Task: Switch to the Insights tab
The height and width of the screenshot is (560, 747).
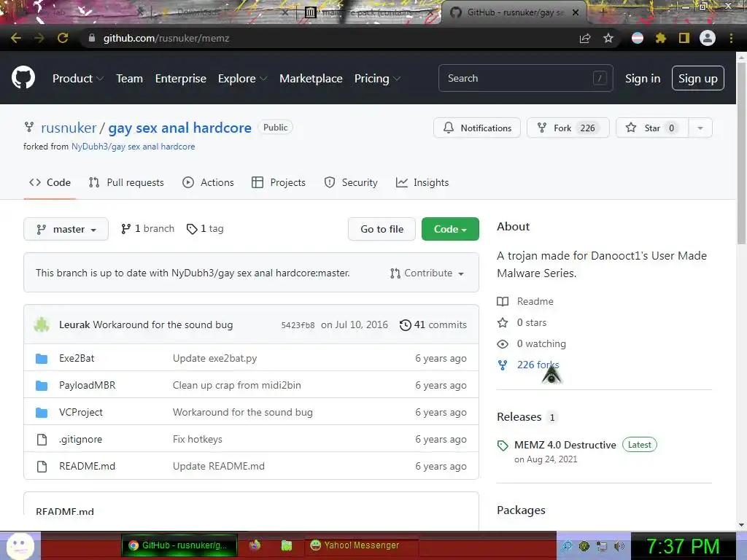Action: click(x=422, y=182)
